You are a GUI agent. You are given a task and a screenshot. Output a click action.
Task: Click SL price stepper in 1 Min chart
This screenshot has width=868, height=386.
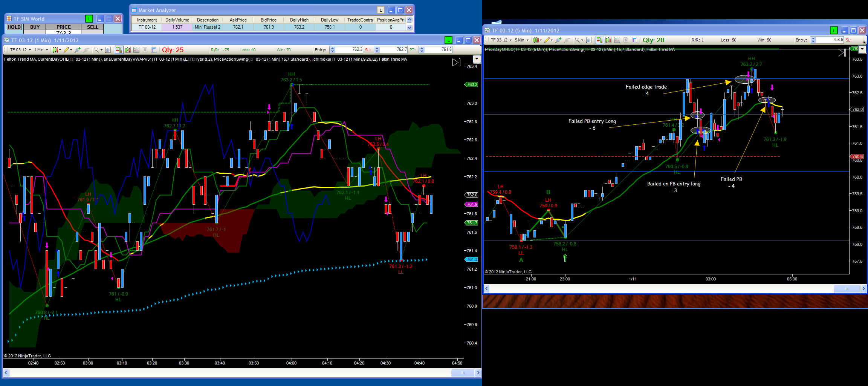[x=377, y=50]
